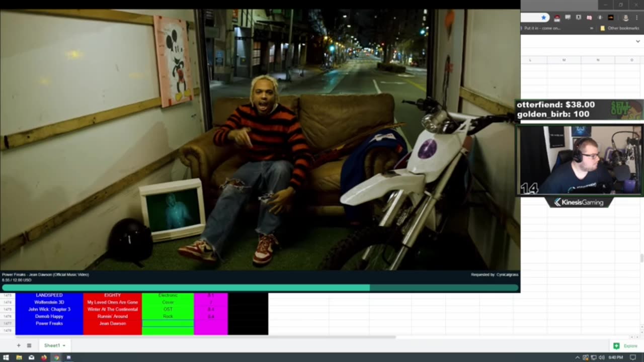Click the 'Power Freaks' cell

coord(49,323)
